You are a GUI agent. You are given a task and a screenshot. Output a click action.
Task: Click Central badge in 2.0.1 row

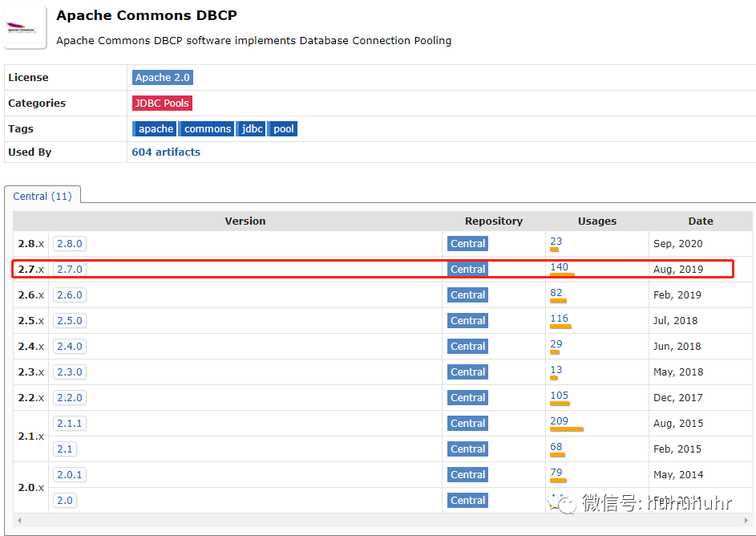click(467, 475)
